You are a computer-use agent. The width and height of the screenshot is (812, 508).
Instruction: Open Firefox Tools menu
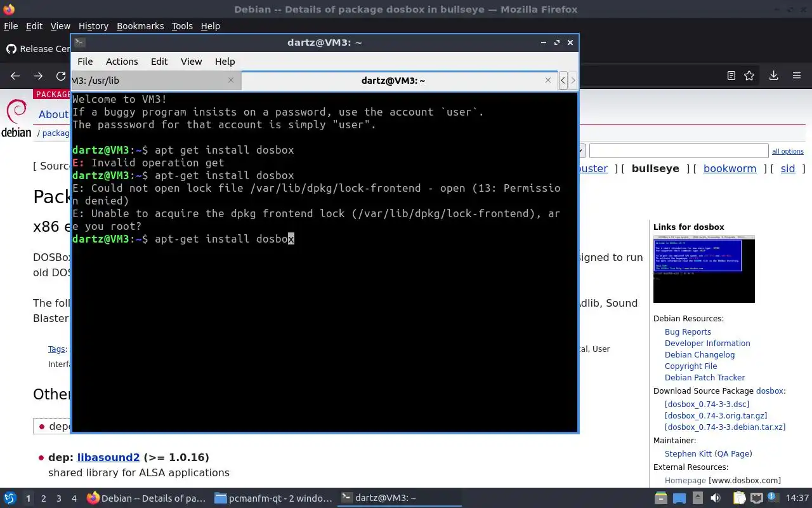(x=182, y=26)
